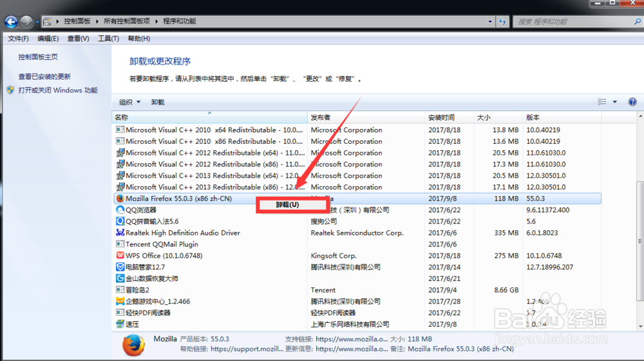This screenshot has height=361, width=644.
Task: Click the Control Panel icon in address bar
Action: tap(47, 21)
